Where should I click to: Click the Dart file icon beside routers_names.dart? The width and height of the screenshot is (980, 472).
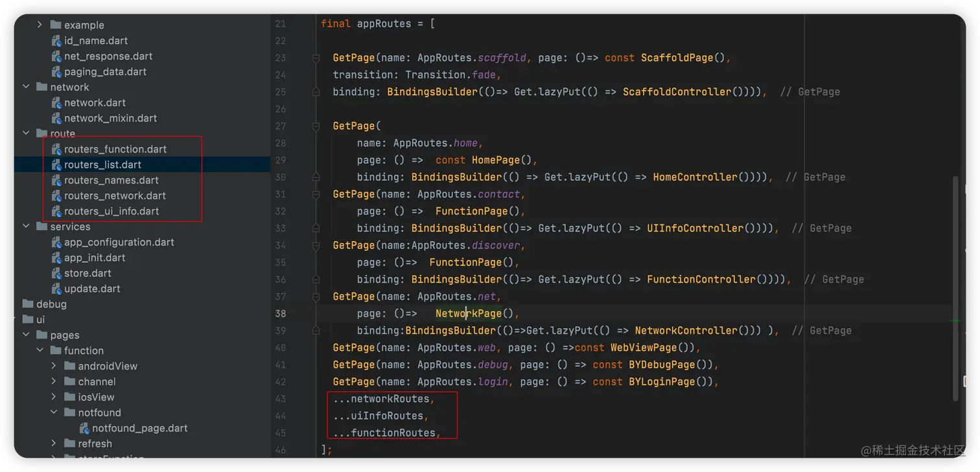(x=56, y=180)
